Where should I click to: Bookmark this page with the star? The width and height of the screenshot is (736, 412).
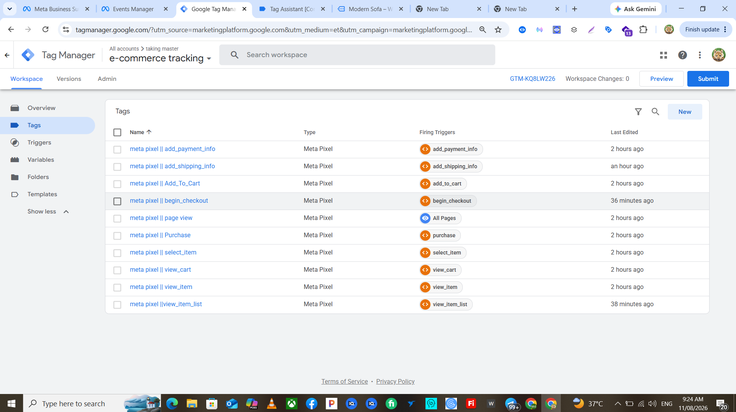[x=498, y=30]
